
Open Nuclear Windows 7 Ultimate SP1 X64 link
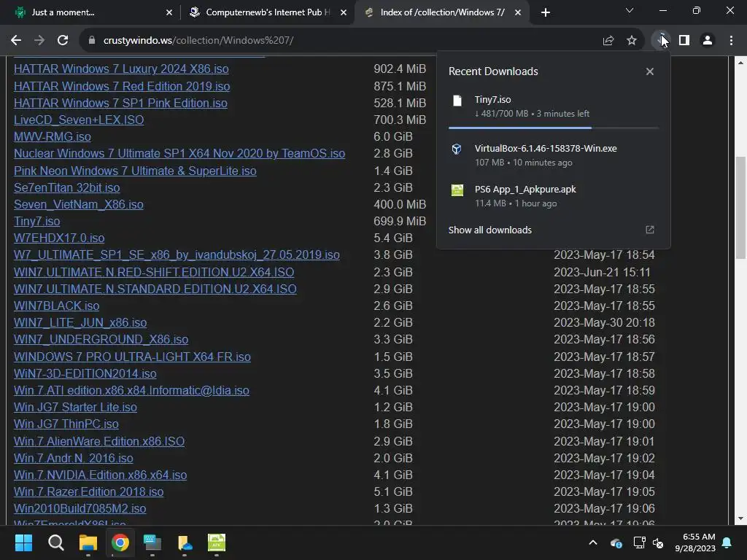pyautogui.click(x=179, y=153)
